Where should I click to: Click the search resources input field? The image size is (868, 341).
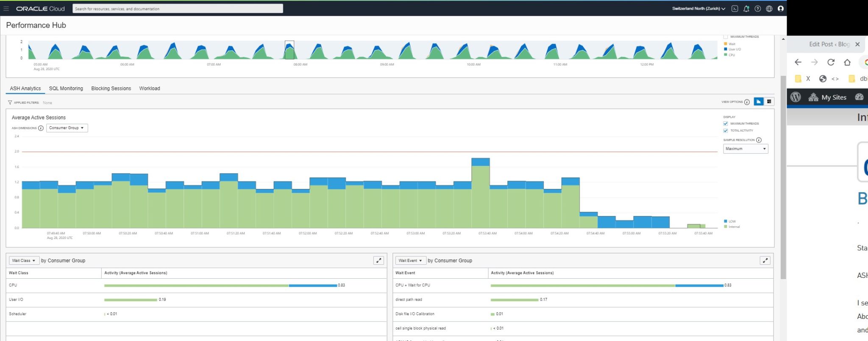click(x=178, y=8)
